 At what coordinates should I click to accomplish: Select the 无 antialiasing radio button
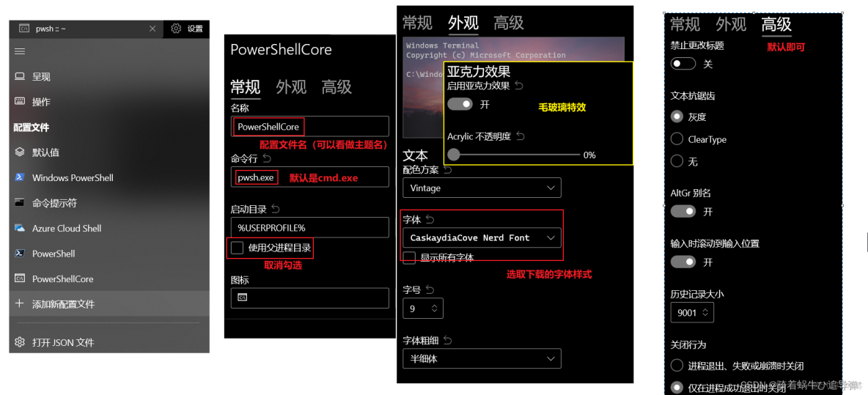coord(677,161)
